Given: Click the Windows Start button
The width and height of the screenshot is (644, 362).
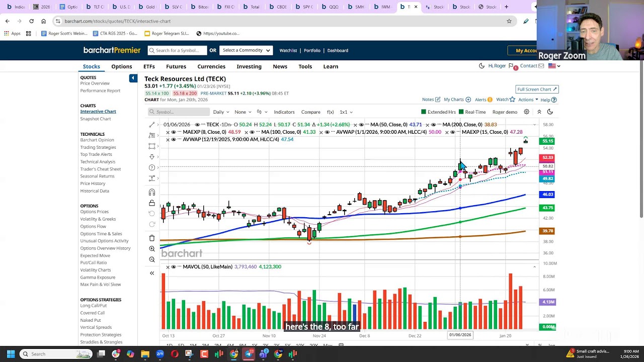Looking at the screenshot, I should tap(11, 354).
